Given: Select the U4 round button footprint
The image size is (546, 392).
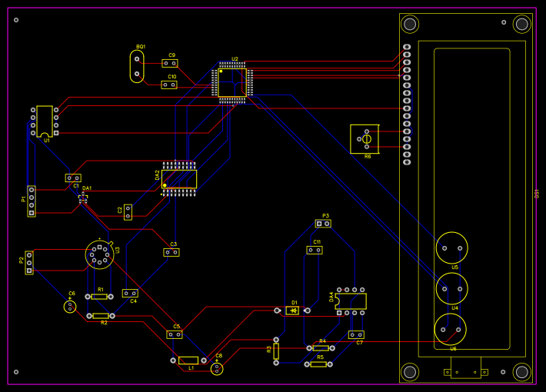Looking at the screenshot, I should pos(452,288).
